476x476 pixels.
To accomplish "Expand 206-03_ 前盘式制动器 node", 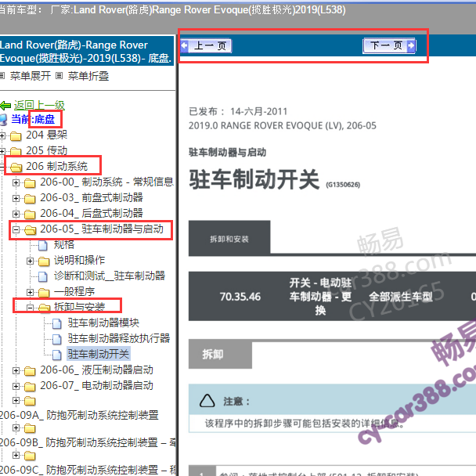I will click(16, 198).
